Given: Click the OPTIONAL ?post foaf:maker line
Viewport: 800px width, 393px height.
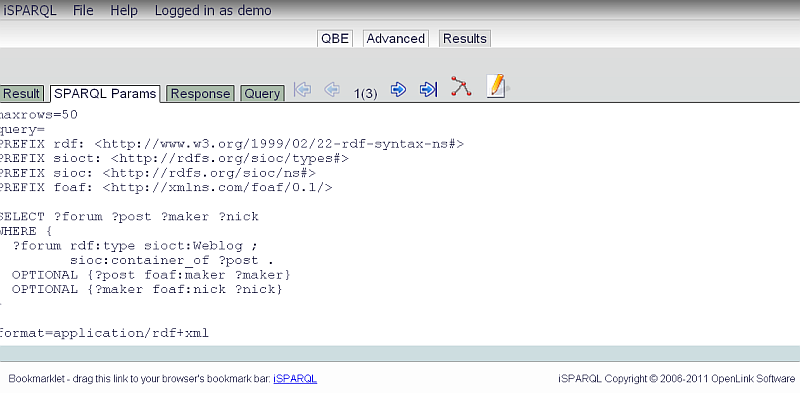Looking at the screenshot, I should 151,275.
